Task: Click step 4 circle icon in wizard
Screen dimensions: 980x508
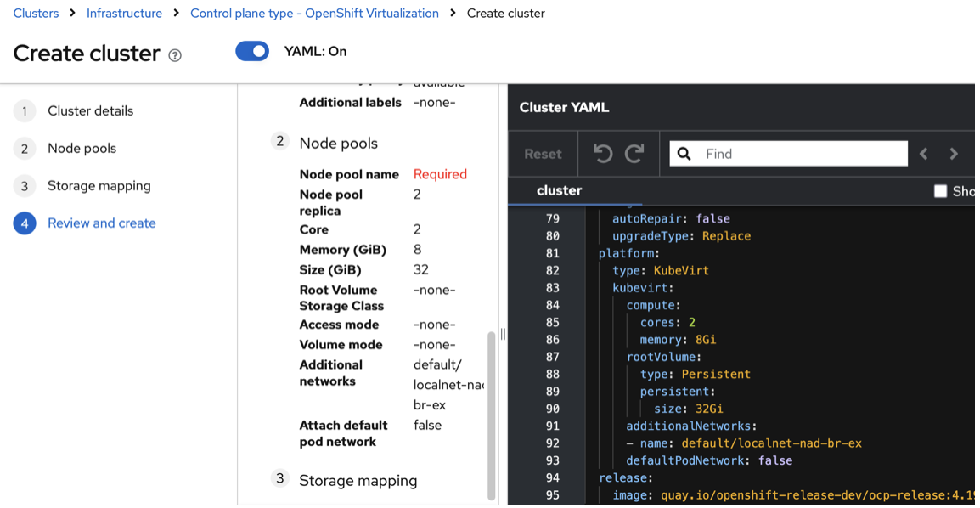Action: coord(25,223)
